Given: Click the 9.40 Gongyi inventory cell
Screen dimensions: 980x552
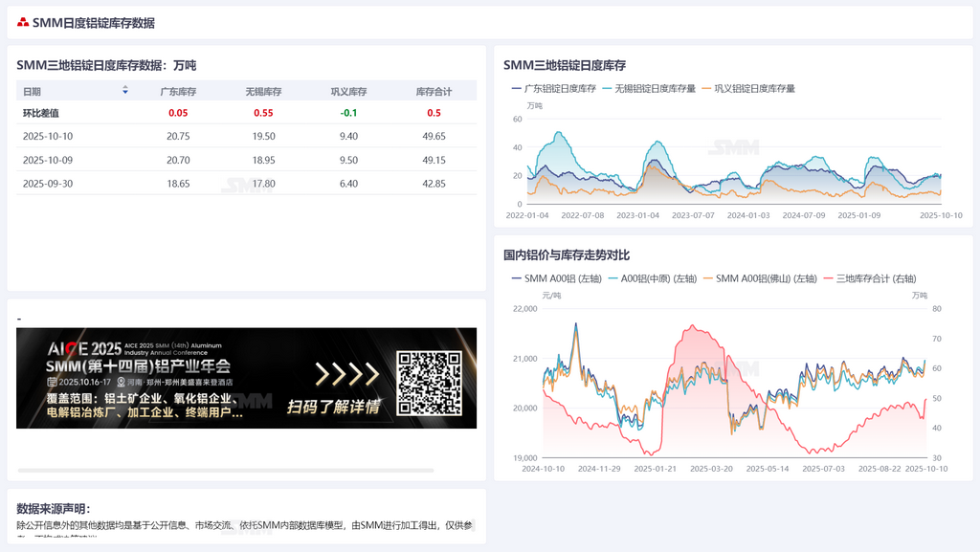Looking at the screenshot, I should tap(348, 136).
